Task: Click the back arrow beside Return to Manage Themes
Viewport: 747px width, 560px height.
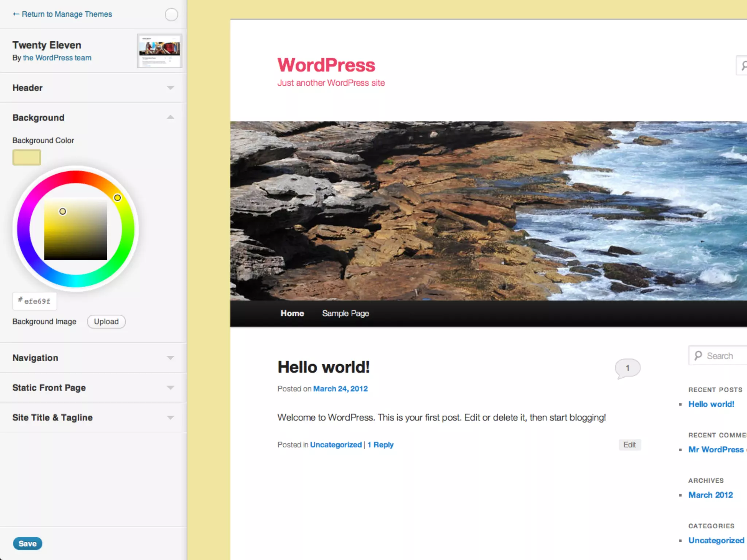Action: [x=16, y=14]
